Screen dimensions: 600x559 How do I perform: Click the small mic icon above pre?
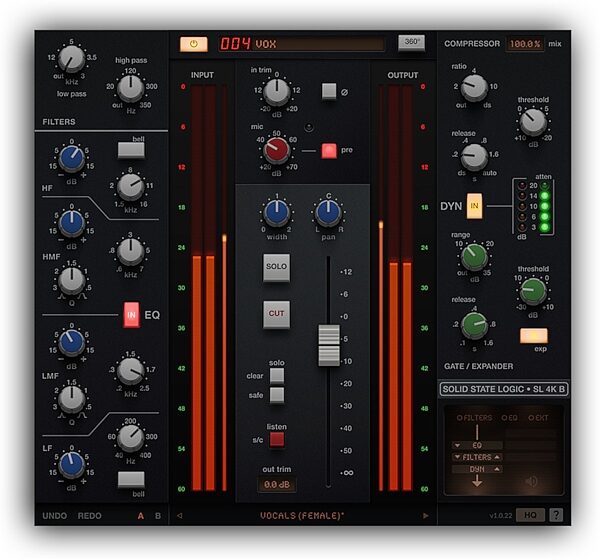click(309, 127)
